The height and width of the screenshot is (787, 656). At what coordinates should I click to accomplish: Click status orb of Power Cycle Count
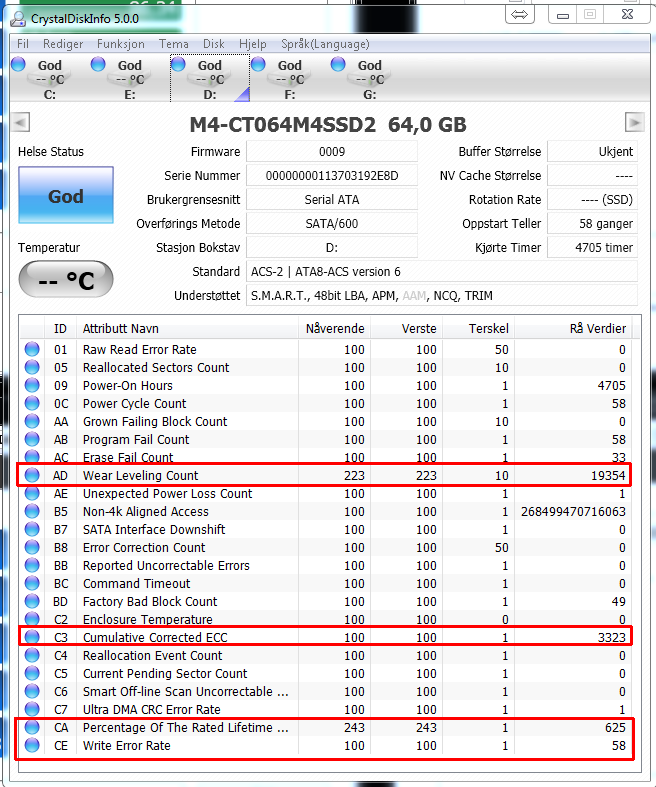pyautogui.click(x=32, y=404)
